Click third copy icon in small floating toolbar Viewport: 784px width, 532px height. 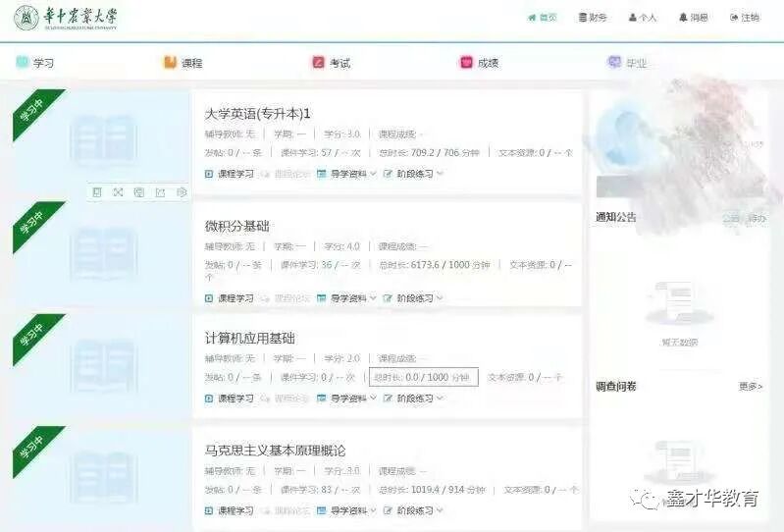[x=139, y=192]
